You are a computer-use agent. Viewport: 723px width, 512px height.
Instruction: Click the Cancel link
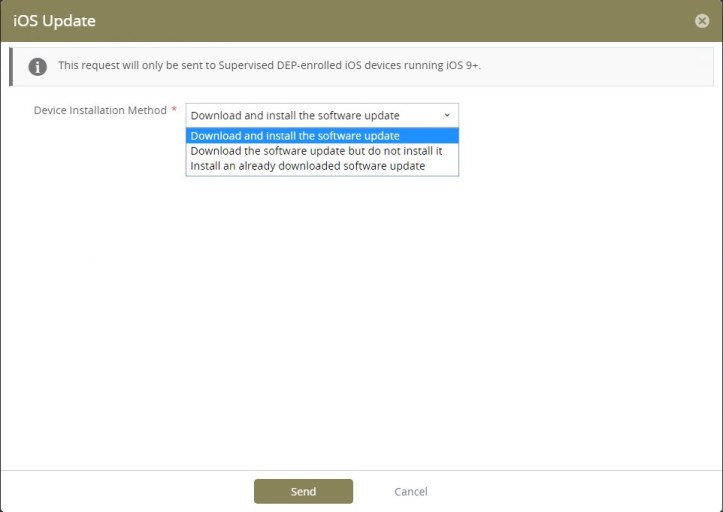click(410, 492)
